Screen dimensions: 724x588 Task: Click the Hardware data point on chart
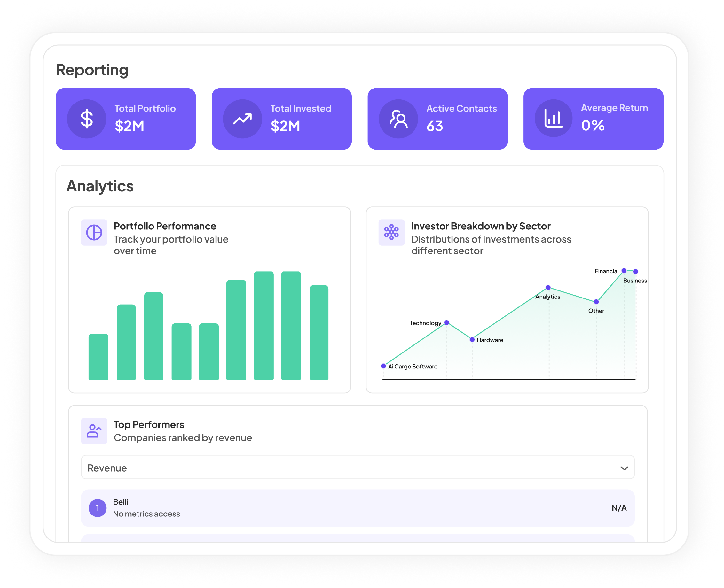point(472,339)
